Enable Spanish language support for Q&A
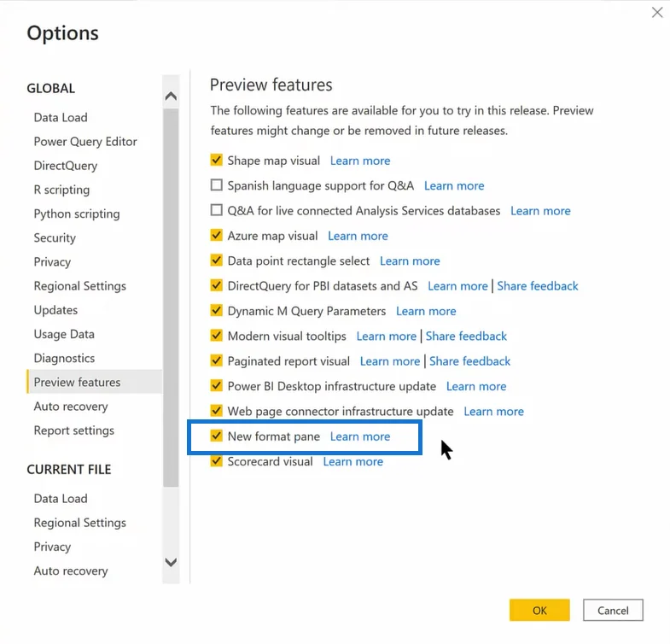 [216, 185]
